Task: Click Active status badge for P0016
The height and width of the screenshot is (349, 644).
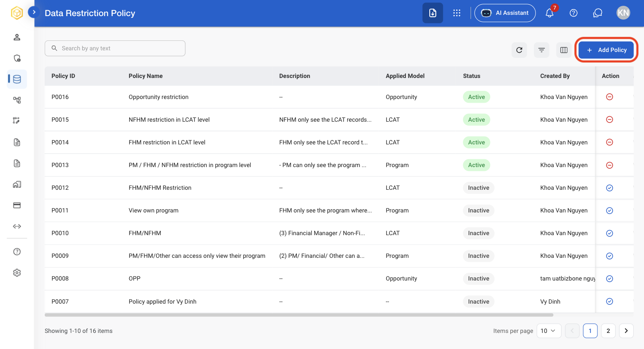Action: click(476, 97)
